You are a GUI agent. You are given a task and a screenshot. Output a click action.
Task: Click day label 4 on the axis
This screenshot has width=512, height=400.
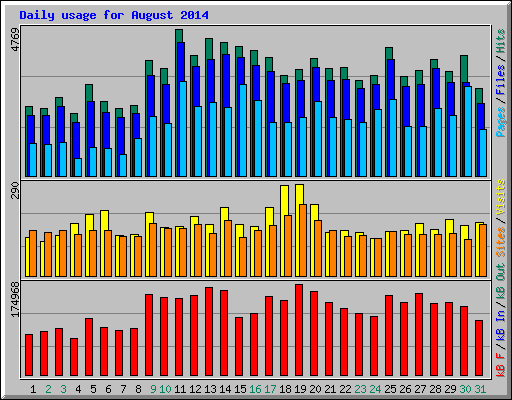(78, 389)
